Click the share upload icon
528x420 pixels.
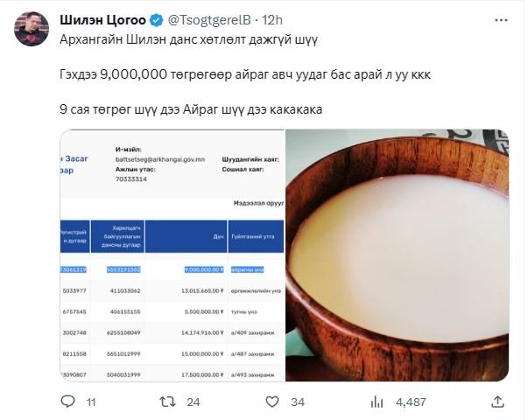pos(497,402)
